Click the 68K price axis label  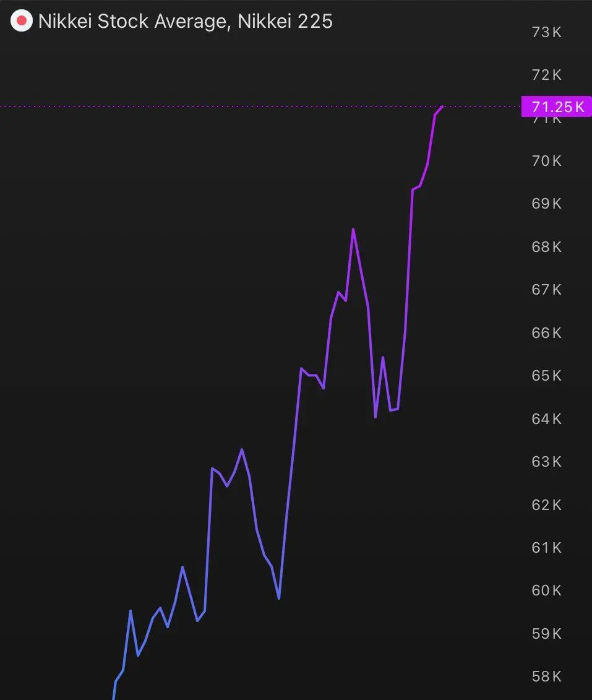(x=546, y=246)
